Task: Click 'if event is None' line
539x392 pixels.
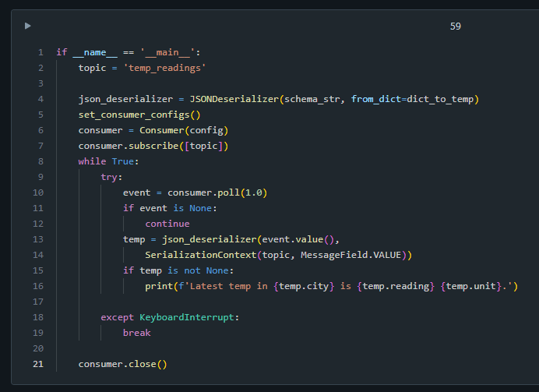Action: pyautogui.click(x=170, y=208)
